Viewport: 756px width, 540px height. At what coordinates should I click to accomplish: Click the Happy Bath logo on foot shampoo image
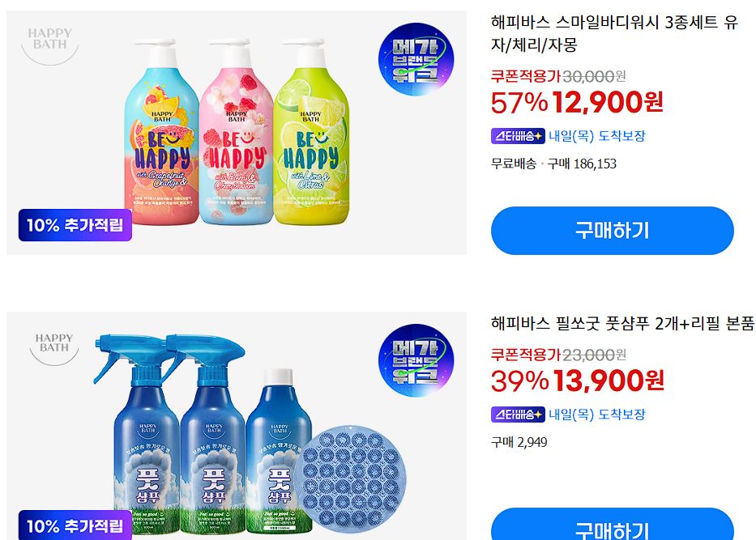54,347
